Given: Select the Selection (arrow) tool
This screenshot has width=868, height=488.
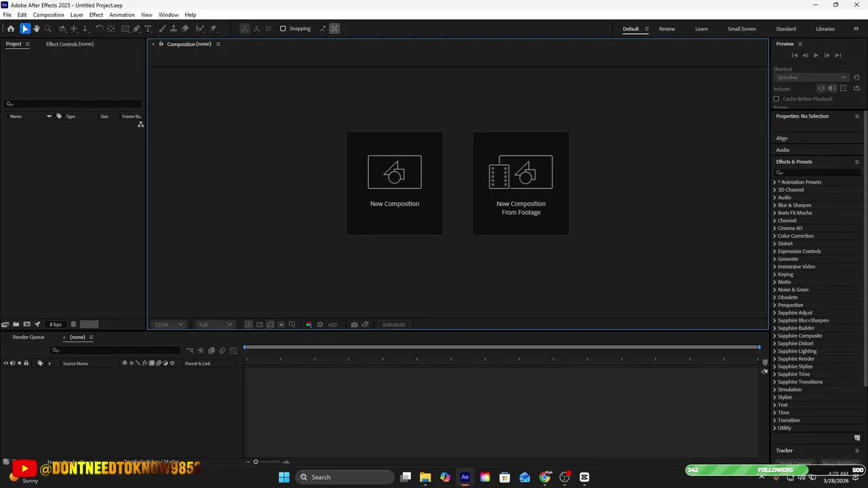Looking at the screenshot, I should (24, 28).
